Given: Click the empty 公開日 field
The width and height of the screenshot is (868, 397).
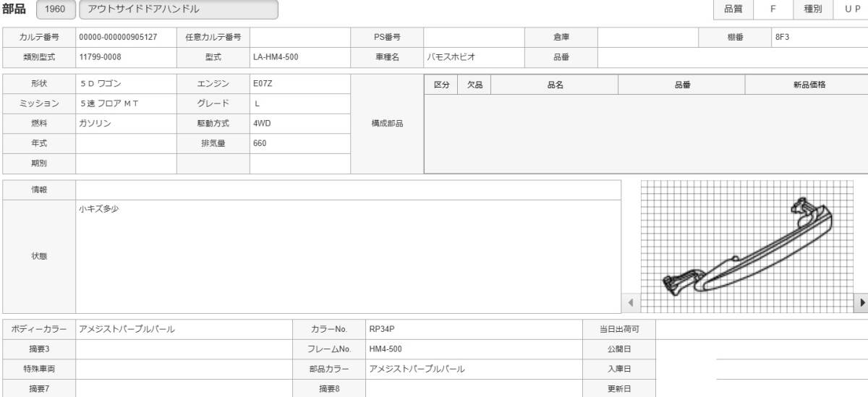Looking at the screenshot, I should click(x=762, y=349).
